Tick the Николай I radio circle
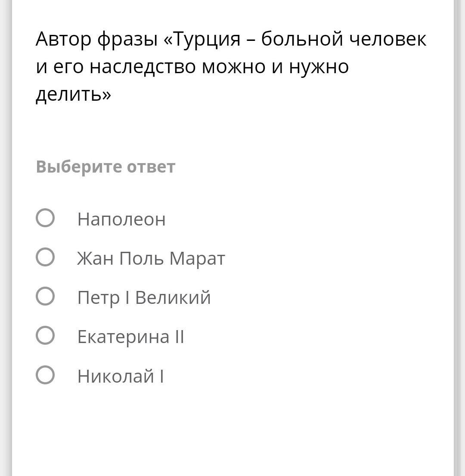The height and width of the screenshot is (476, 465). (45, 375)
